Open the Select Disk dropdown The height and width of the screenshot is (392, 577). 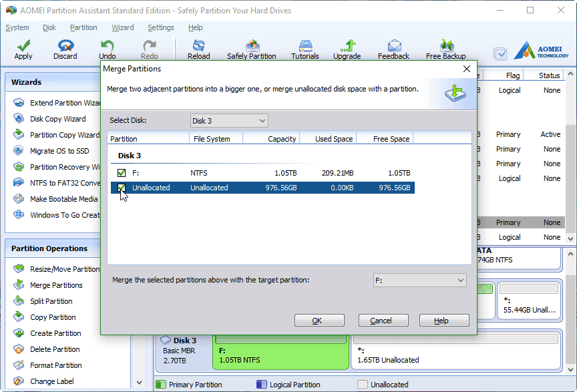pos(229,121)
